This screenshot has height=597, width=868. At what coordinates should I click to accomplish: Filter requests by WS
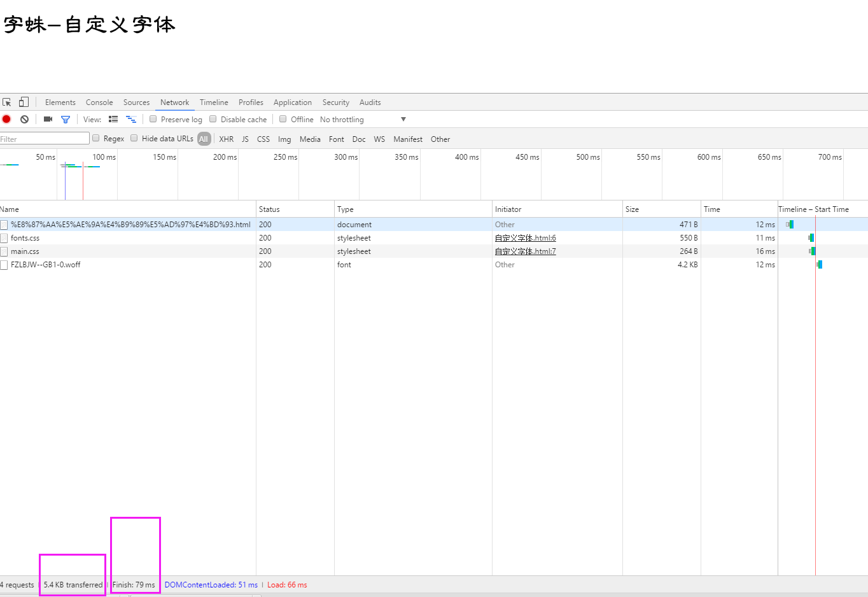point(379,139)
